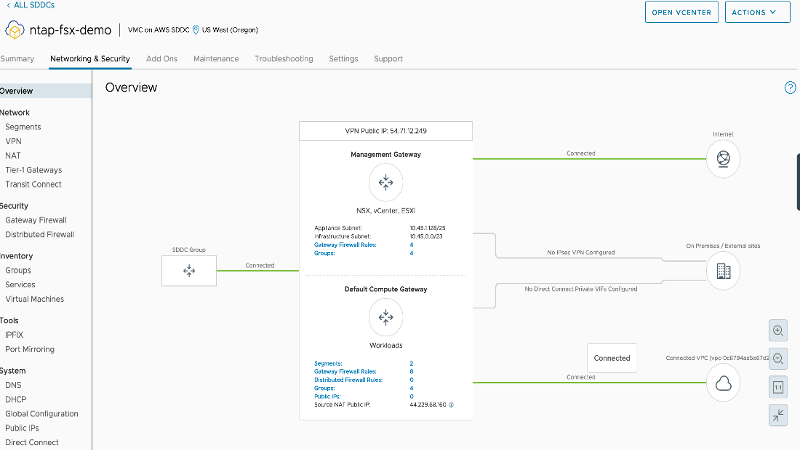Viewport: 800px width, 450px height.
Task: Click the Management Gateway router icon
Action: (385, 182)
